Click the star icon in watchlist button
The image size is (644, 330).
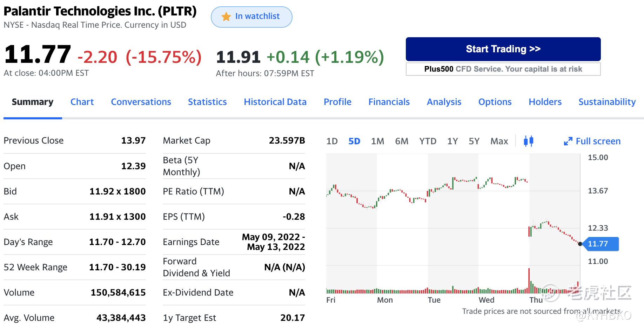(226, 16)
